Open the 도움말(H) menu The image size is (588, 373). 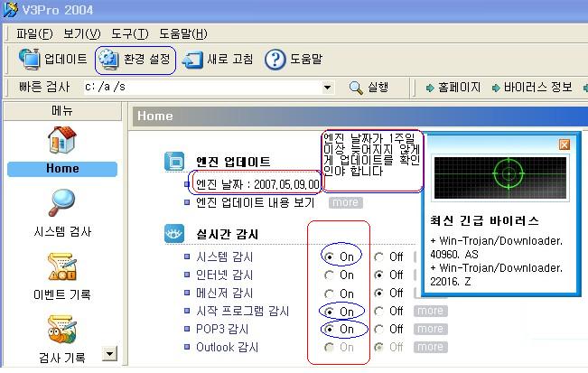pyautogui.click(x=183, y=34)
